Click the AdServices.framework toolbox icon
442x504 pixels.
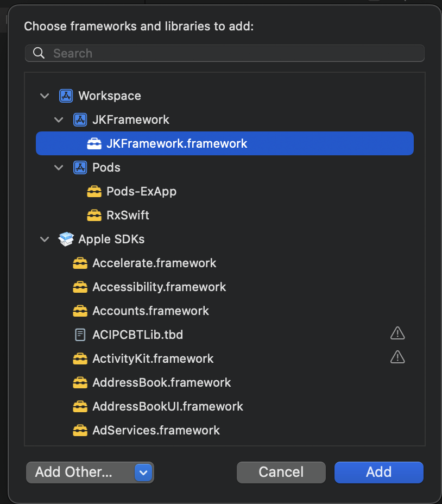[x=80, y=430]
